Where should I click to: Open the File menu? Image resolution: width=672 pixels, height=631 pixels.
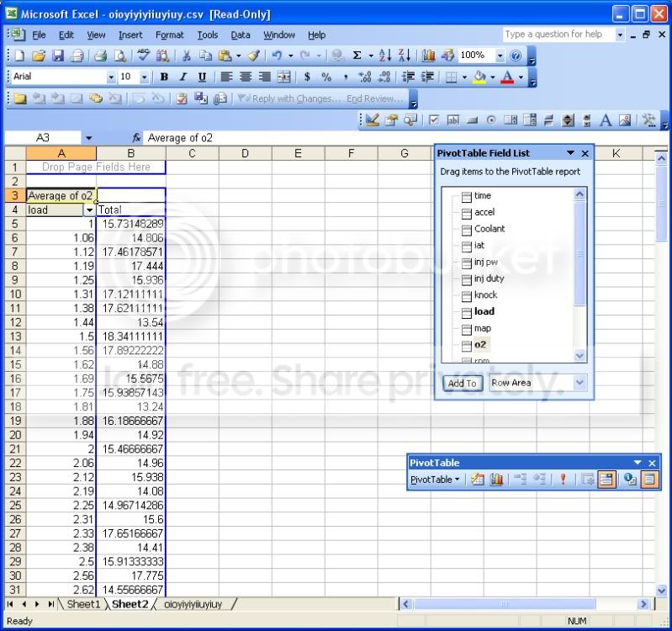pyautogui.click(x=39, y=34)
